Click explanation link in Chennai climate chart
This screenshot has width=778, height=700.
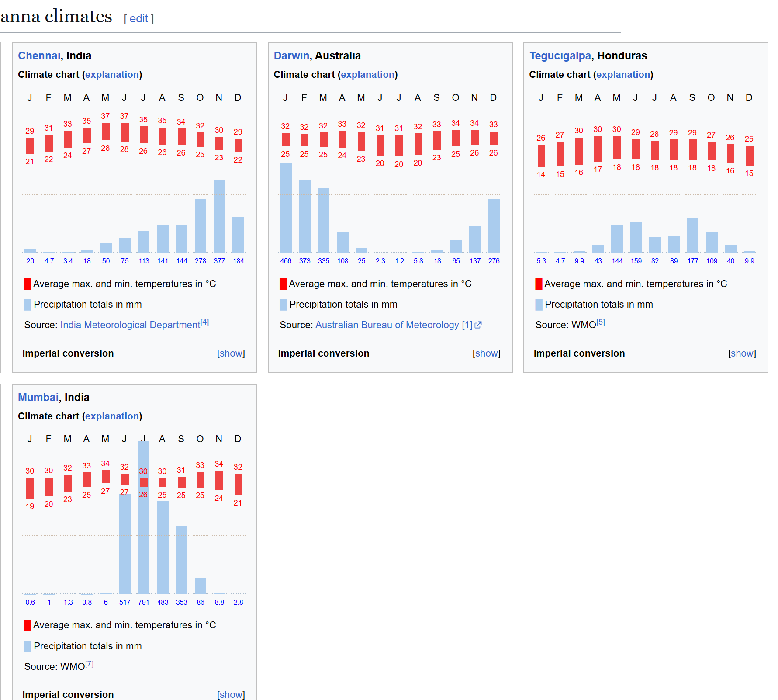point(112,75)
